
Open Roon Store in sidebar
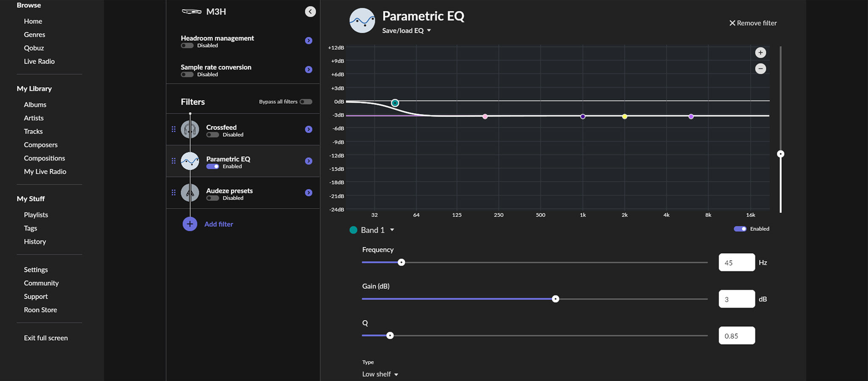40,310
